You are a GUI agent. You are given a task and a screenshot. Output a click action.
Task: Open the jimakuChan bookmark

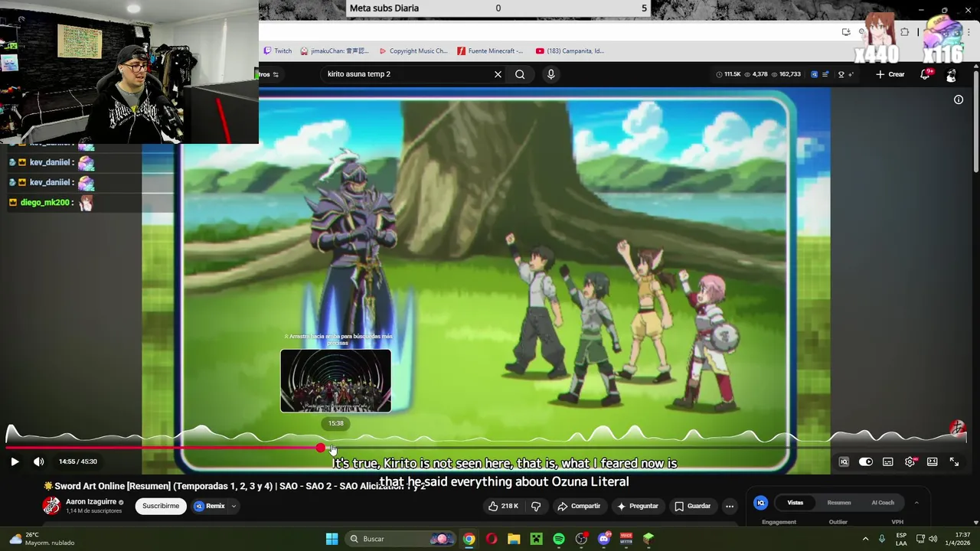coord(335,51)
